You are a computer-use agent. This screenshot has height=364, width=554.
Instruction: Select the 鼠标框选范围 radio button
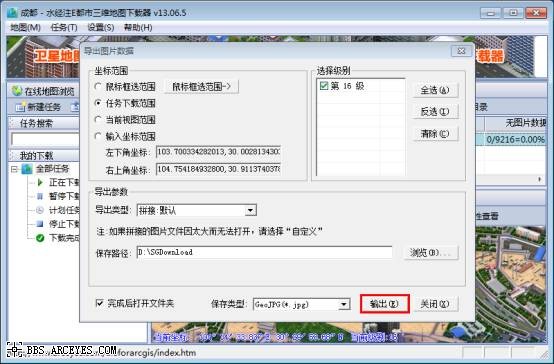[98, 87]
